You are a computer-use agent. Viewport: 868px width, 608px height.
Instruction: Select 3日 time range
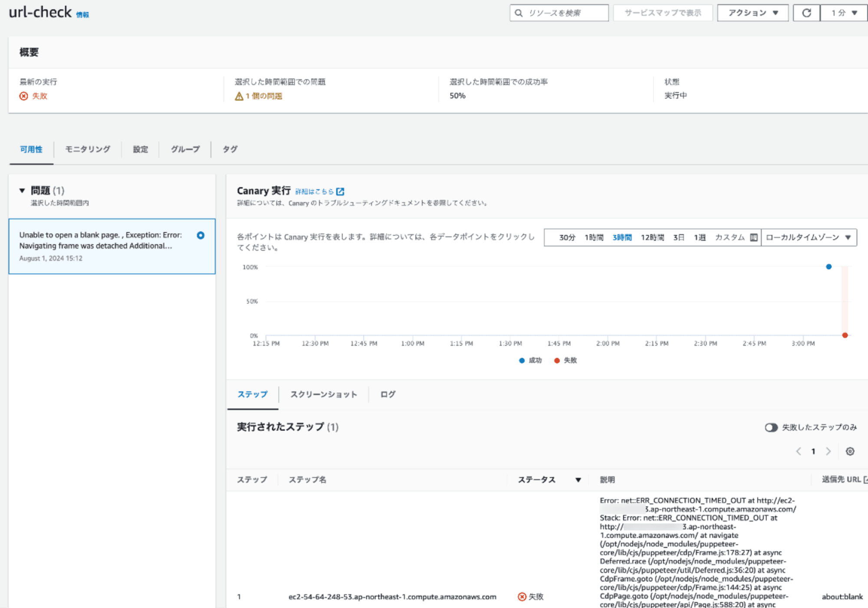click(x=679, y=238)
